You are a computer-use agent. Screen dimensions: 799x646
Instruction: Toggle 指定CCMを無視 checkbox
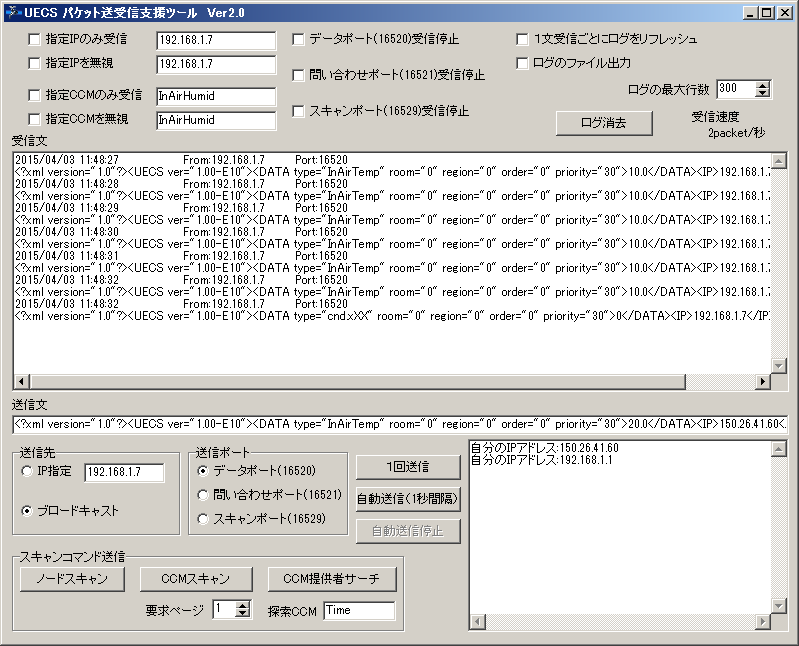[35, 120]
